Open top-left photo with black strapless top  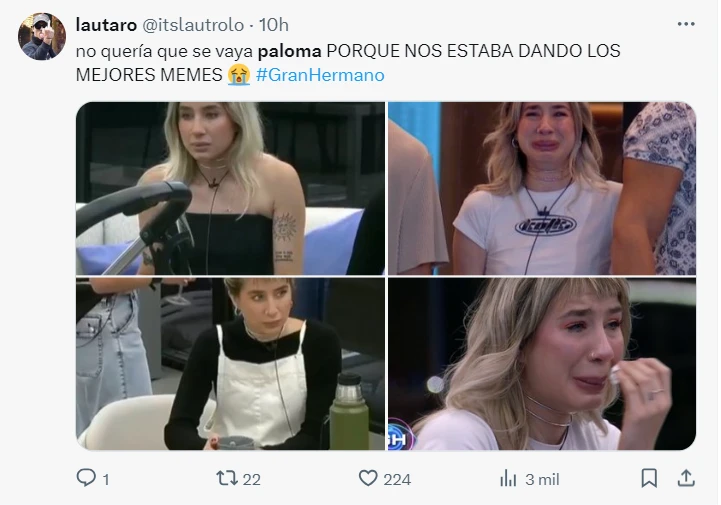230,189
